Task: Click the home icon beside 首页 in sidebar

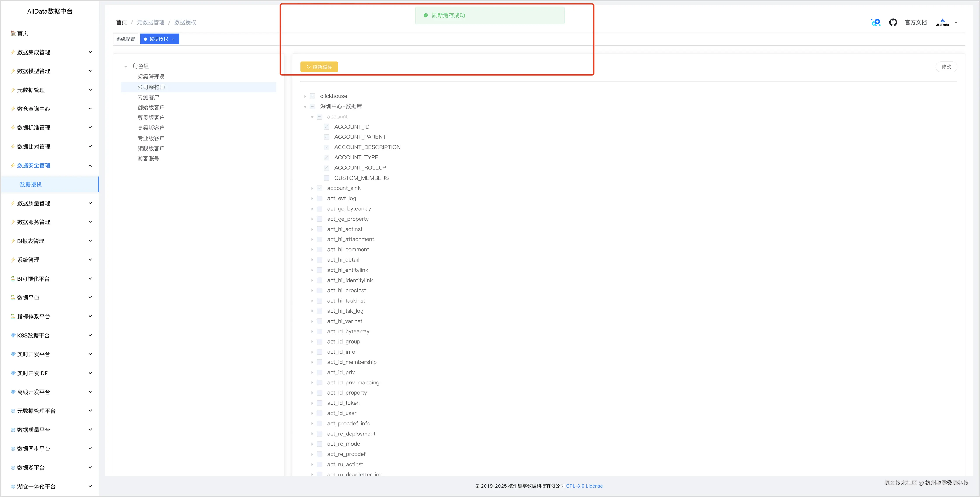Action: coord(13,33)
